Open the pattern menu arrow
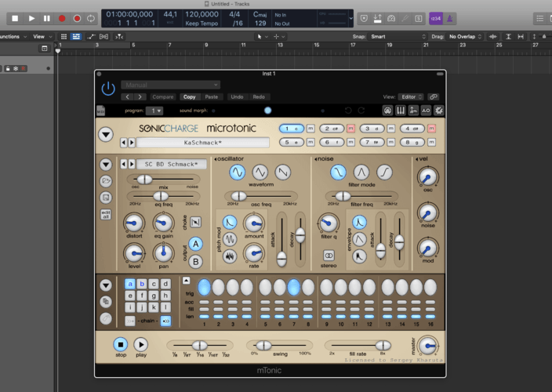Viewport: 552px width, 392px height. [x=106, y=285]
